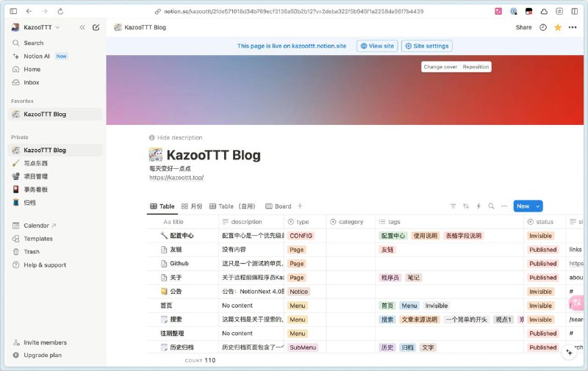Open Templates from the sidebar
This screenshot has width=588, height=371.
click(x=55, y=239)
